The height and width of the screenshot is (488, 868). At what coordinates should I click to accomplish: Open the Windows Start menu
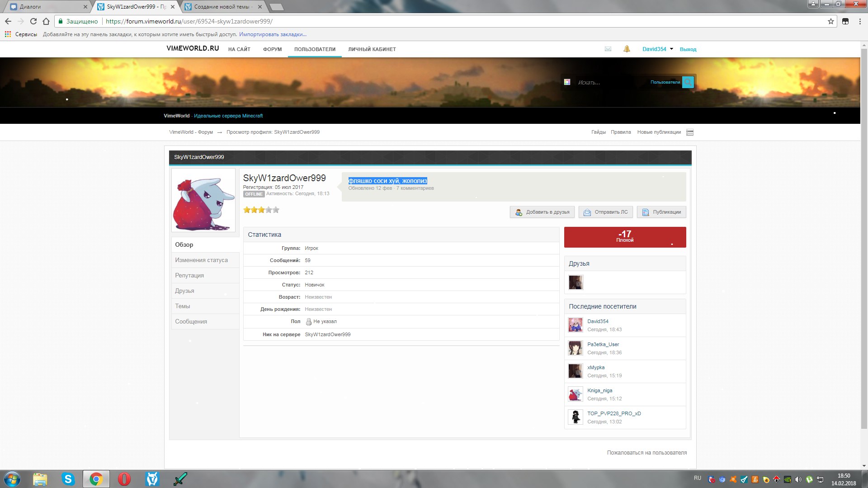(x=12, y=479)
